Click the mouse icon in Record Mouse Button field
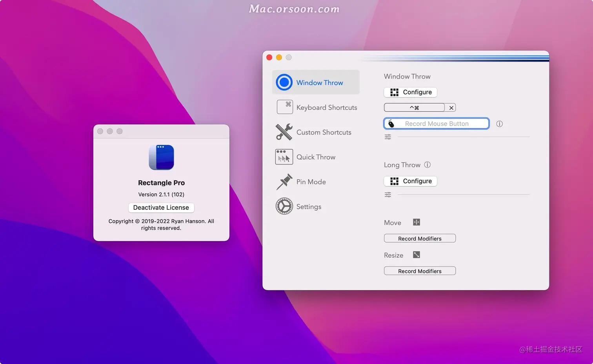593x364 pixels. pyautogui.click(x=391, y=124)
